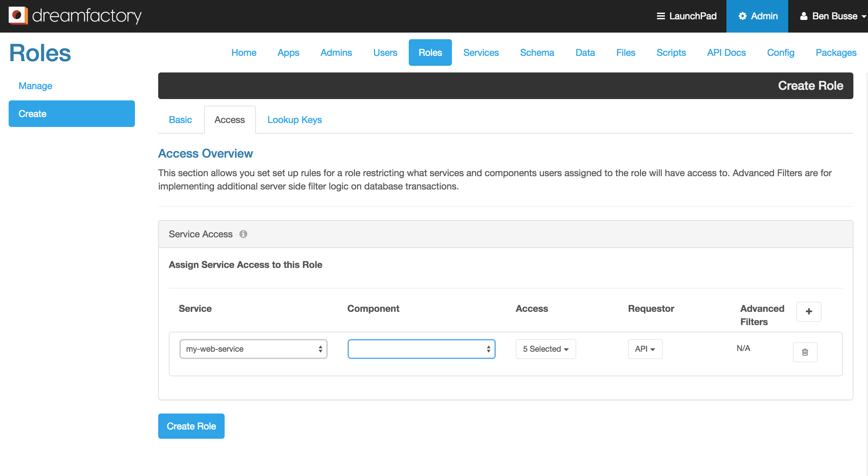Click the Service Access panel title

200,234
